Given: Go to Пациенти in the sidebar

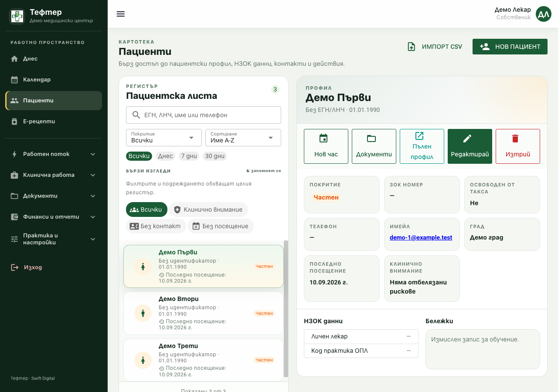Looking at the screenshot, I should (x=54, y=101).
